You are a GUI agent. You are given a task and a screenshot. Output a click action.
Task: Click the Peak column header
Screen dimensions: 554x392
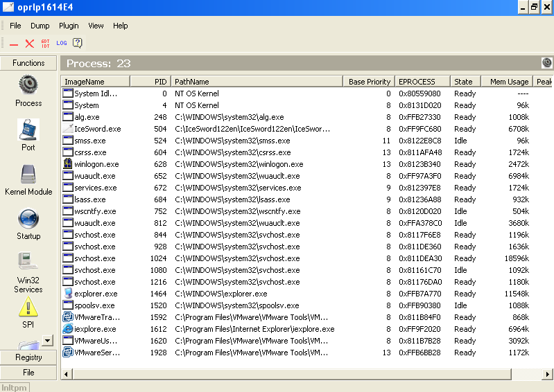[x=544, y=82]
